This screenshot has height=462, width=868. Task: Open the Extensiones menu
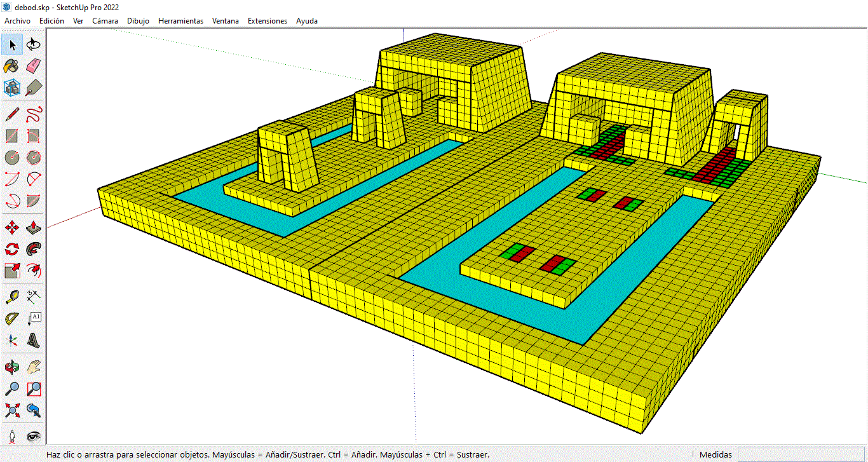pos(267,21)
